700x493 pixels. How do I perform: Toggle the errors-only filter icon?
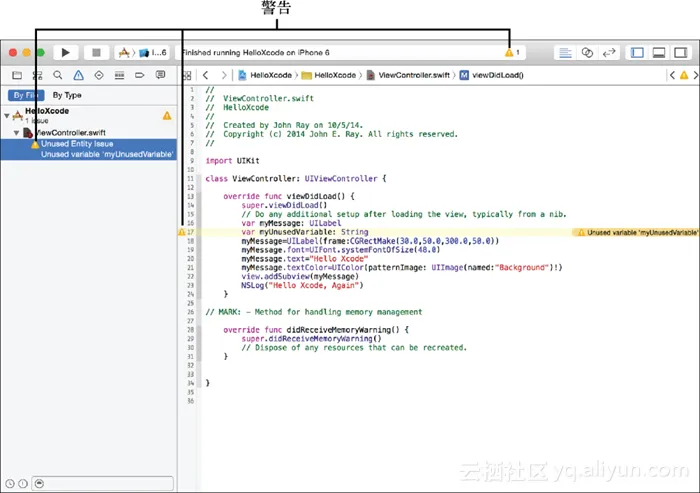(23, 483)
